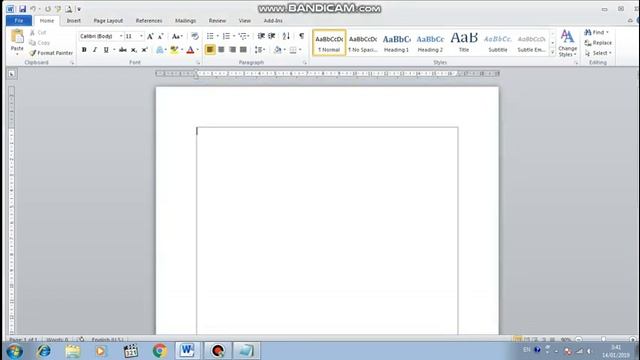Apply the Title style
This screenshot has width=640, height=360.
(x=464, y=43)
